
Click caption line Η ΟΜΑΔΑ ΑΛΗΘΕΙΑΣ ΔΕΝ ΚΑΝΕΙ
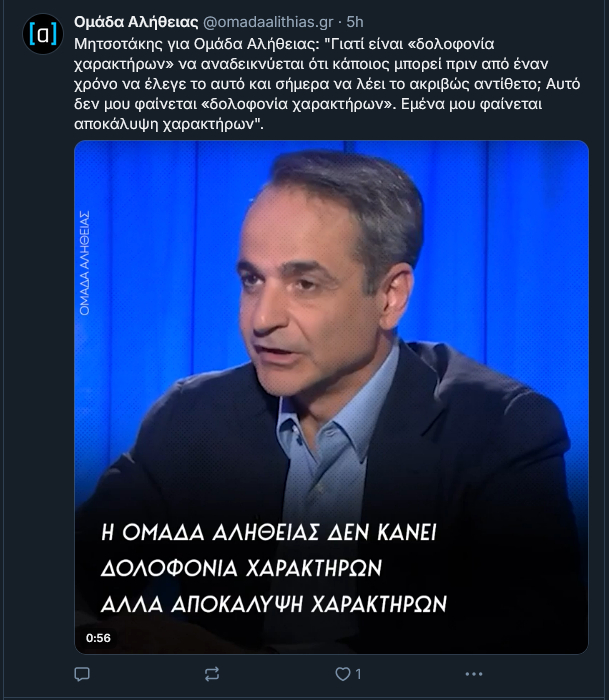(269, 532)
